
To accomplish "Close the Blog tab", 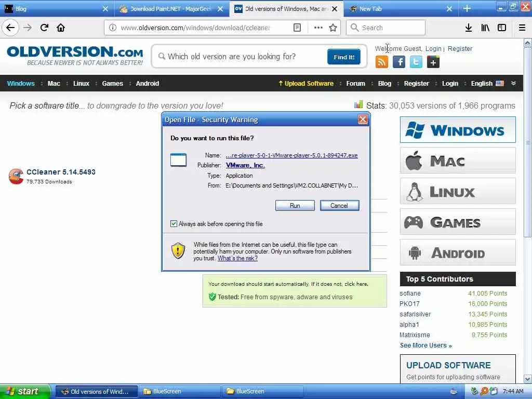I will (x=105, y=9).
